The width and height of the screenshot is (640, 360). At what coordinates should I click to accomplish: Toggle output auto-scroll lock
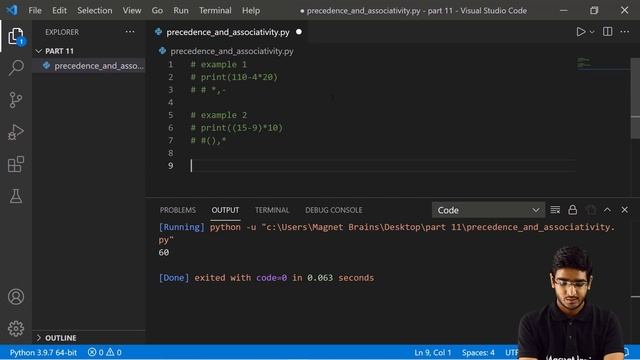[573, 210]
